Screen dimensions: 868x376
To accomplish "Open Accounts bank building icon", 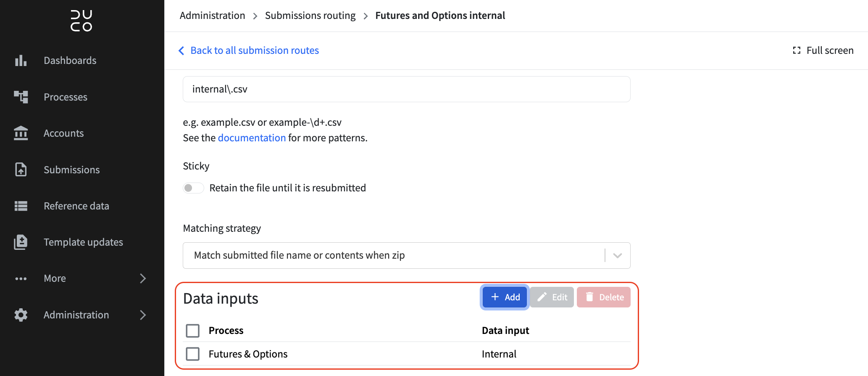I will [x=21, y=133].
